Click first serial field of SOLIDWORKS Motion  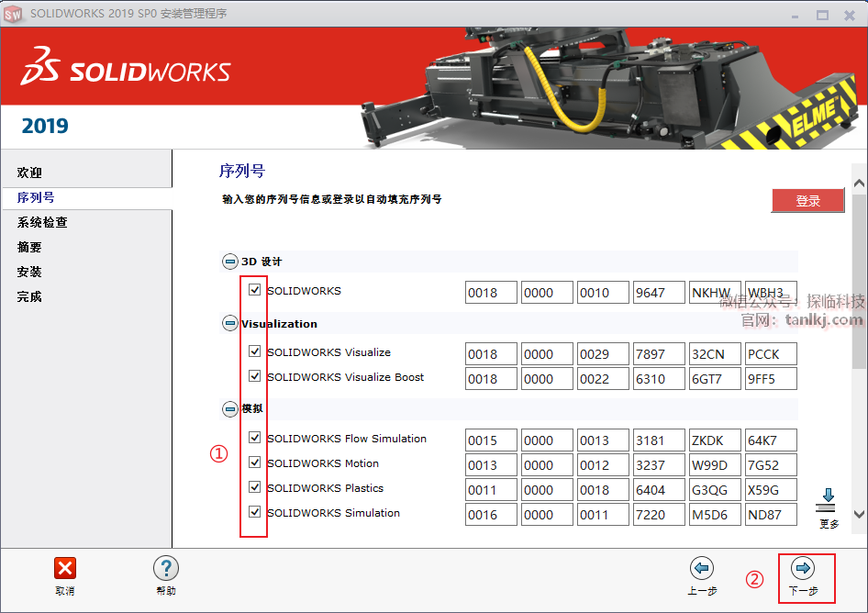pyautogui.click(x=491, y=464)
